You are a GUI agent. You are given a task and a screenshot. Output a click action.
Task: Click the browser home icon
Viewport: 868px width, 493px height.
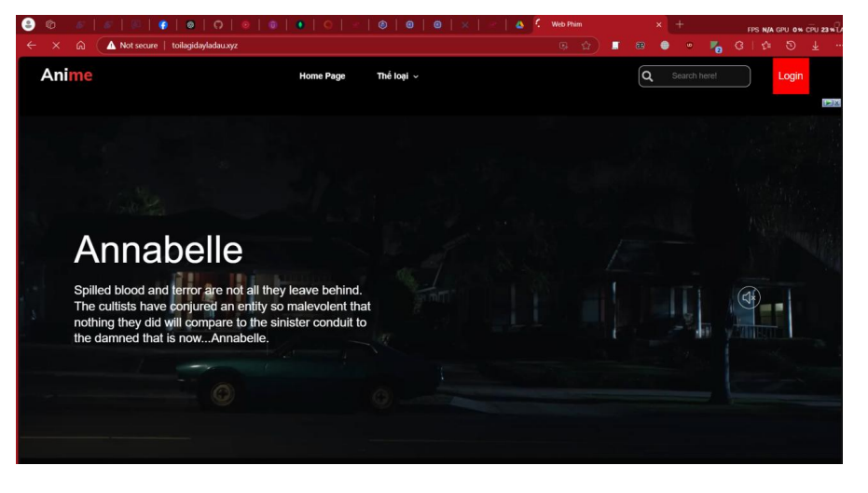pos(80,46)
